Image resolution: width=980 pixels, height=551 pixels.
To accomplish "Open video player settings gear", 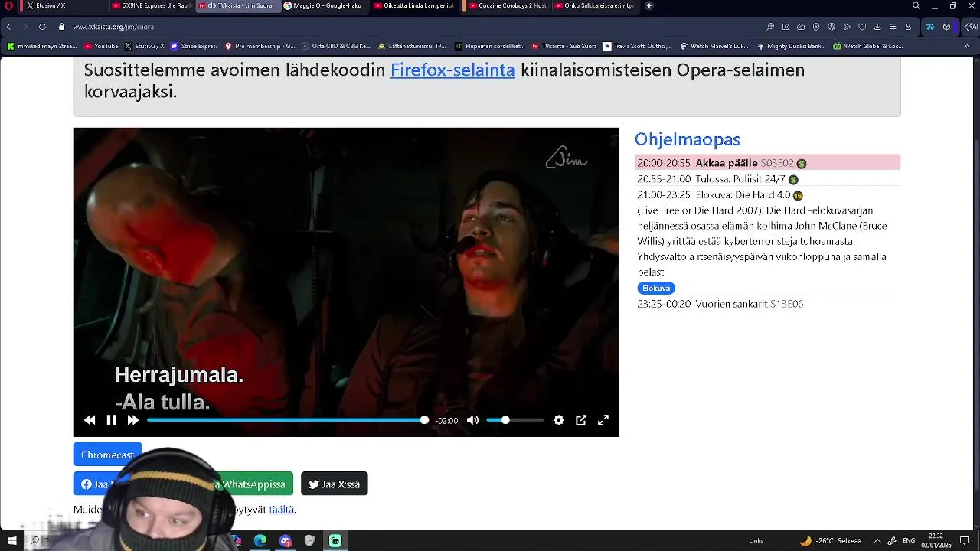I will point(559,420).
